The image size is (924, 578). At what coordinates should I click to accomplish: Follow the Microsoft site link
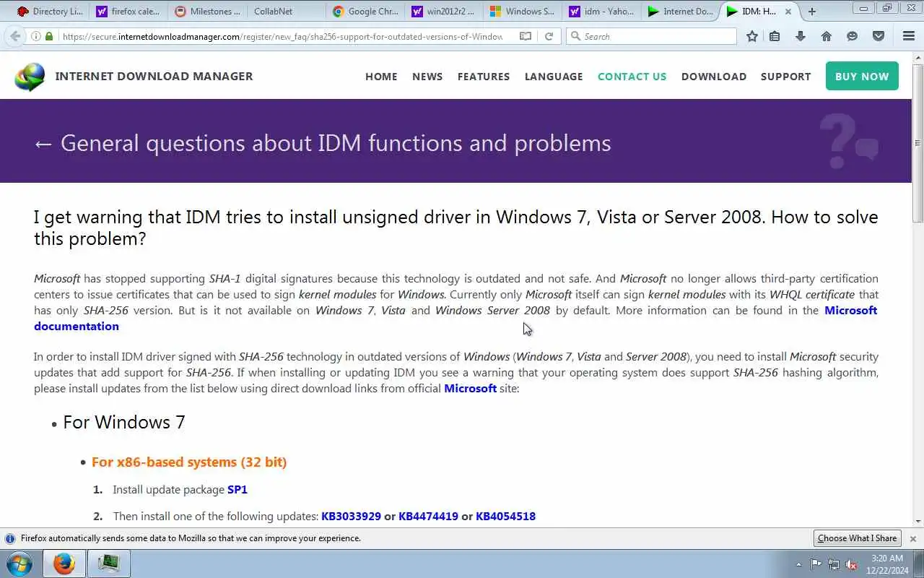click(x=470, y=388)
